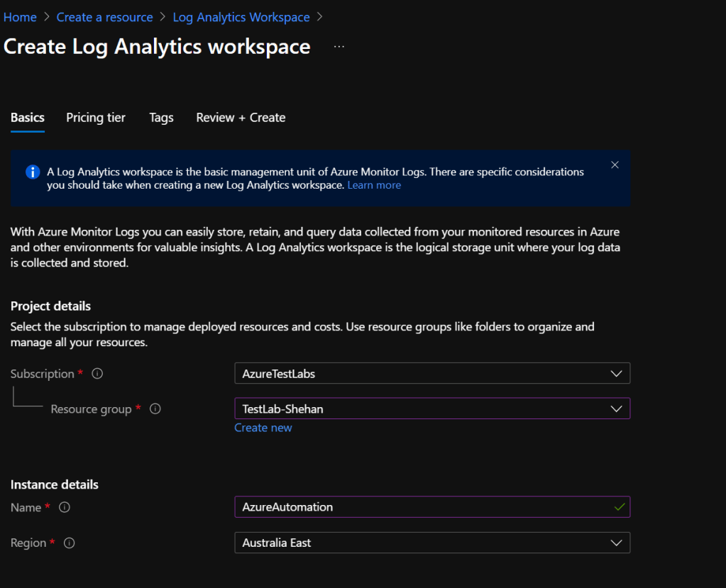Open the ellipsis menu beside the page title
The height and width of the screenshot is (588, 726).
339,47
